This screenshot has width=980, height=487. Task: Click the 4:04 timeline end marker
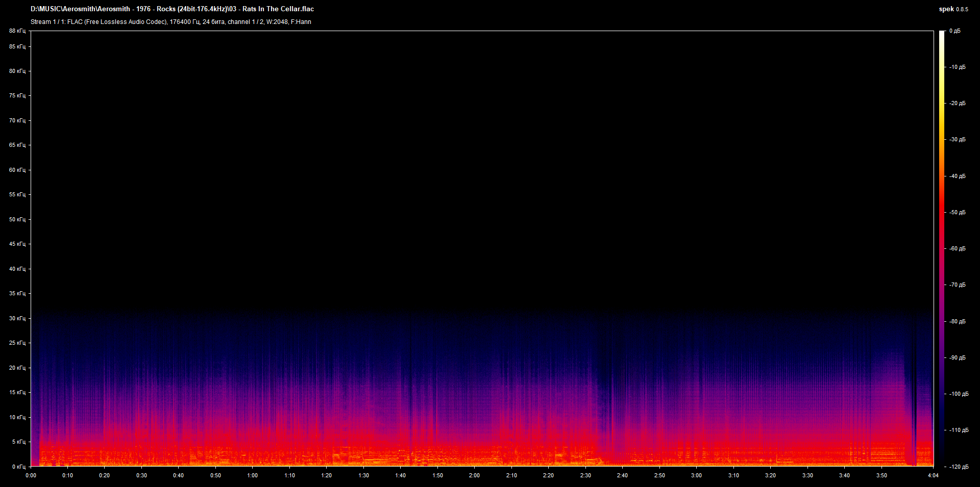[933, 475]
